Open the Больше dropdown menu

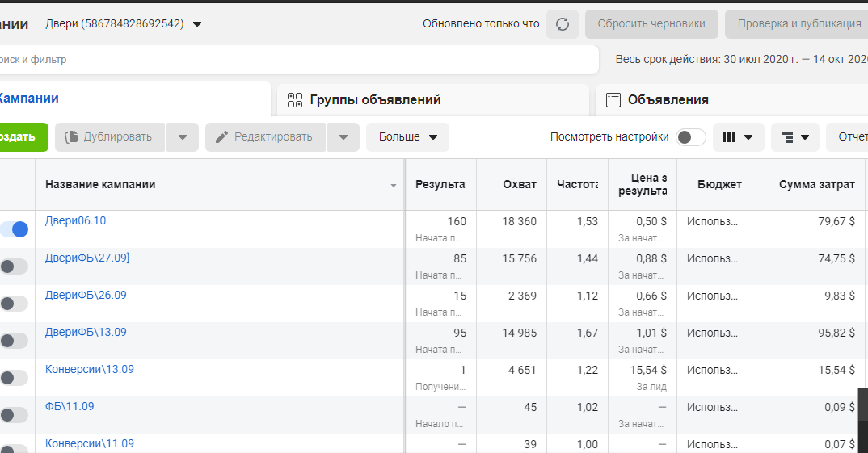click(x=407, y=137)
